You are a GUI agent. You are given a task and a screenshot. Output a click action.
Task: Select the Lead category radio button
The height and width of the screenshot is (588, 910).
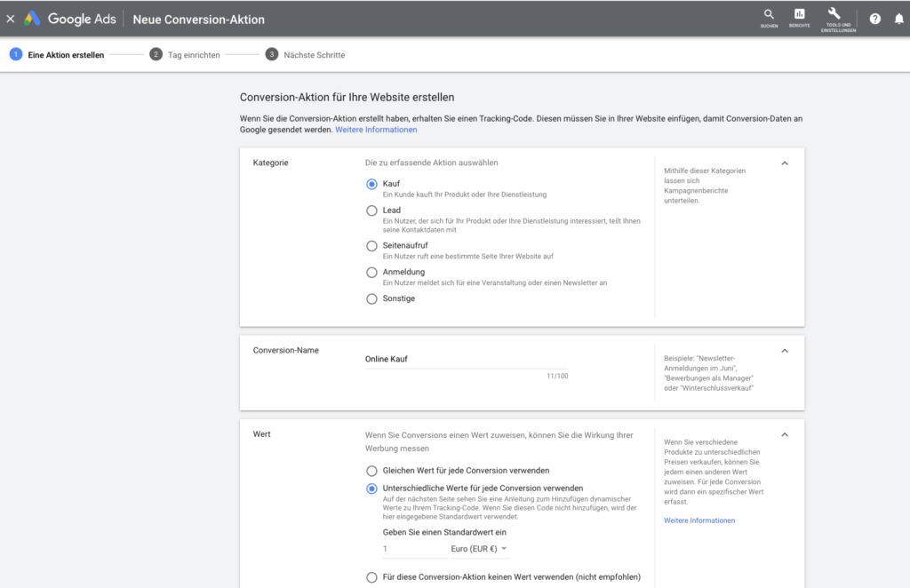(371, 211)
